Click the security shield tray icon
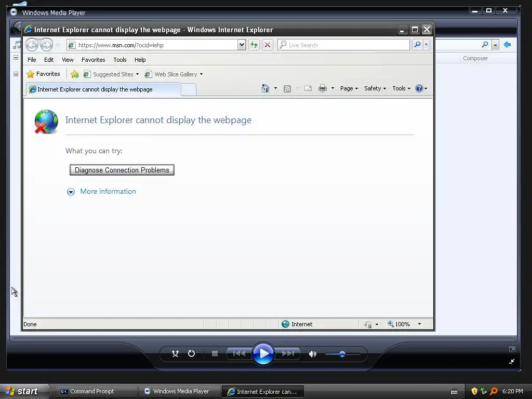 click(x=474, y=391)
